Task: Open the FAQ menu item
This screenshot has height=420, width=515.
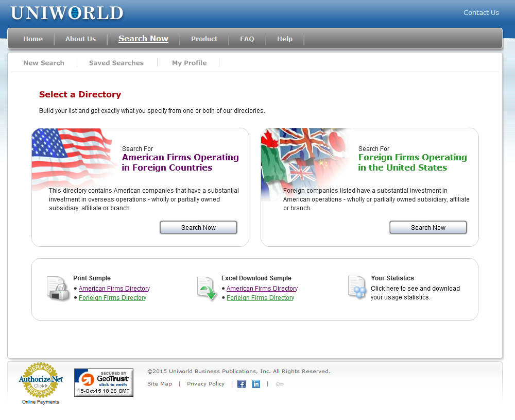Action: click(247, 39)
